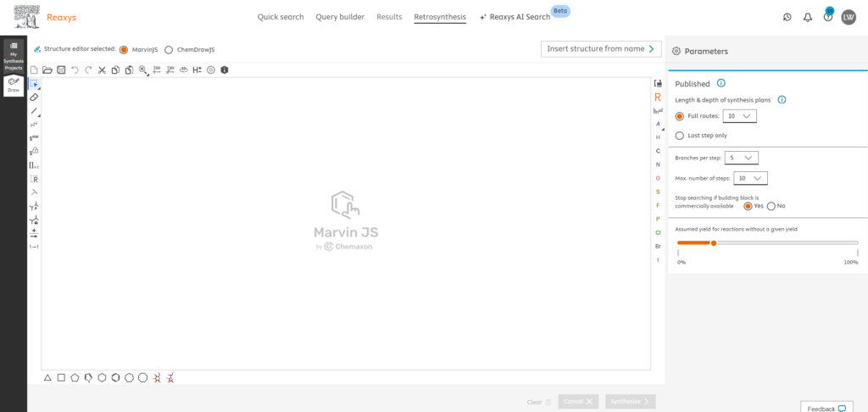The image size is (868, 412).
Task: Select the eraser tool in left toolbar
Action: 34,97
